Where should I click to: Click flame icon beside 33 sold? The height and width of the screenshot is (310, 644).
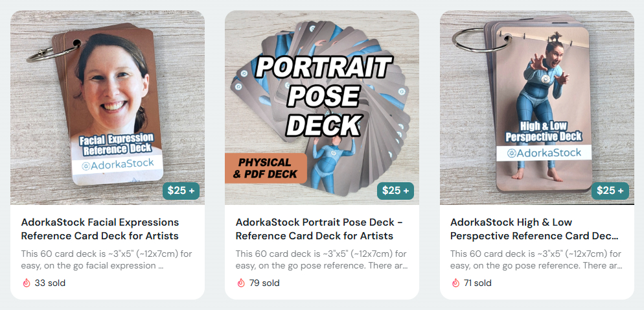tap(26, 283)
